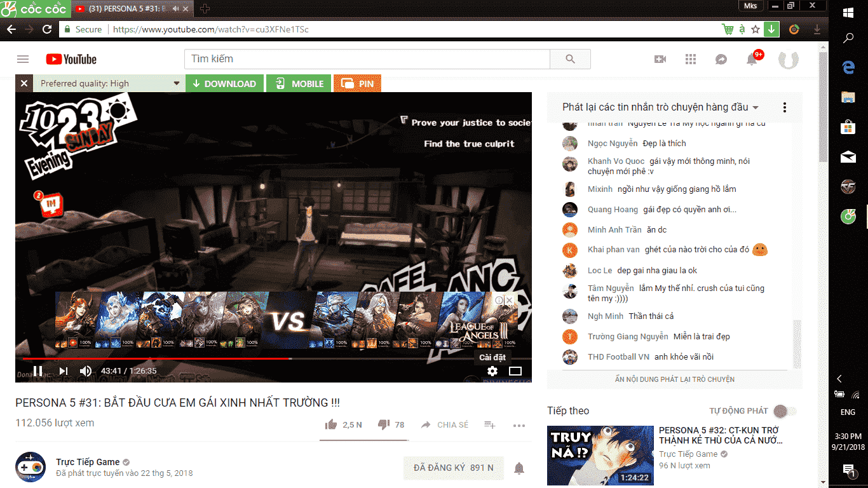Close the Cốc Cốc download bar
The image size is (868, 488).
[x=24, y=83]
